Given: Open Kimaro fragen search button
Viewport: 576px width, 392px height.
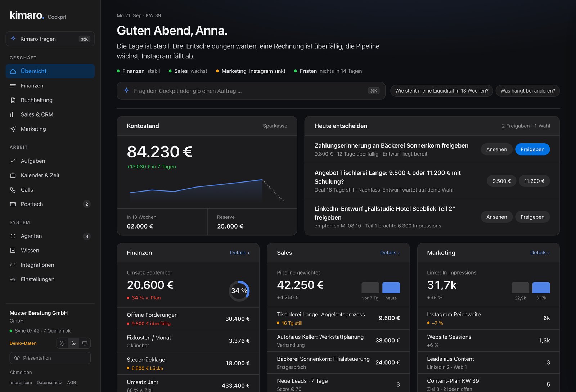Looking at the screenshot, I should point(50,39).
